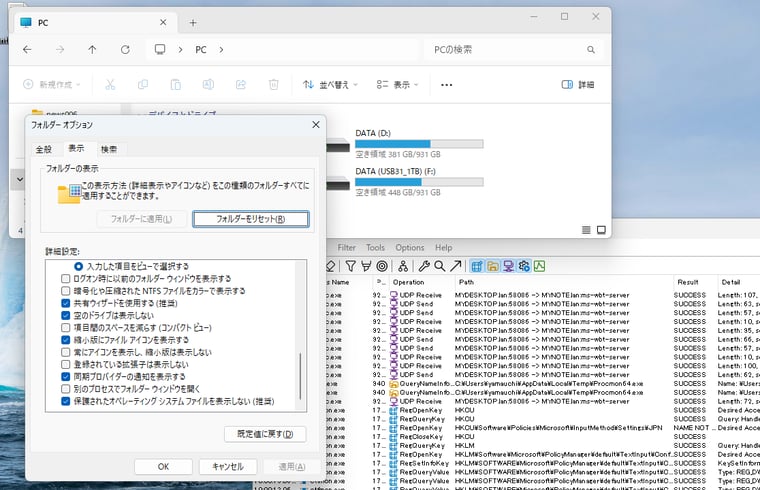This screenshot has height=490, width=760.
Task: Open the See more ellipsis in Explorer toolbar
Action: pyautogui.click(x=446, y=85)
